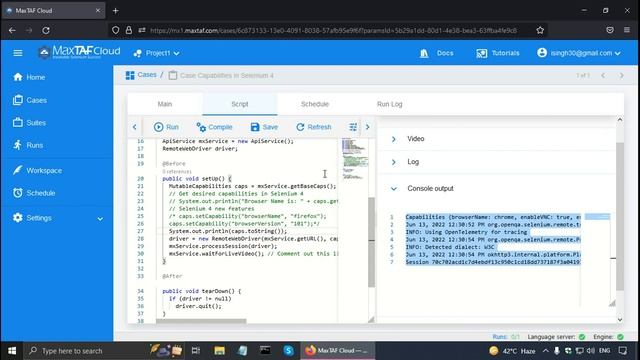Open Task View on the taskbar
The width and height of the screenshot is (640, 360).
pos(196,351)
